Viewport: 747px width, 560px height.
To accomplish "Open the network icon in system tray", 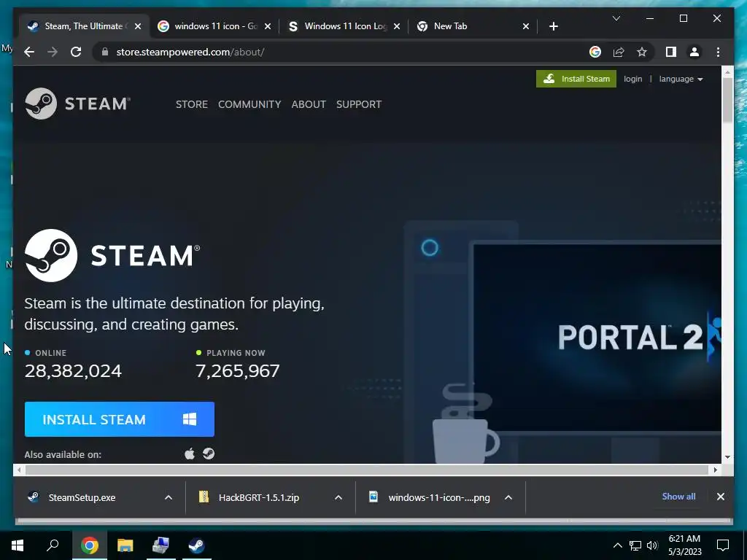I will (x=635, y=545).
